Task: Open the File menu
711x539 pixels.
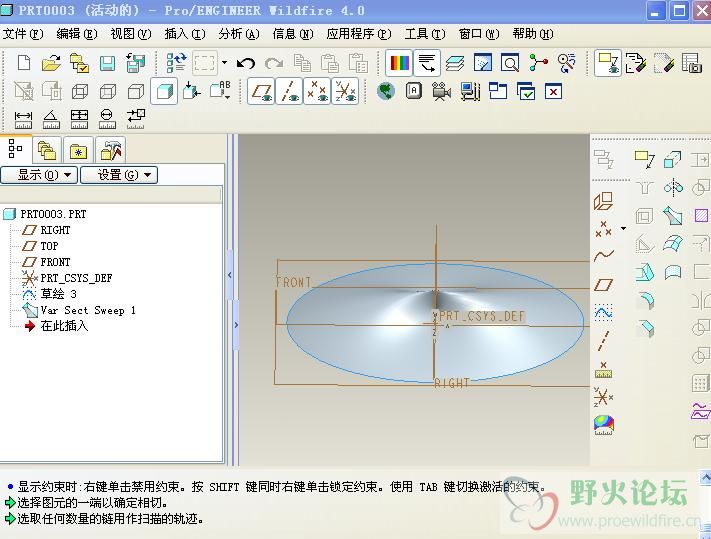Action: (23, 34)
